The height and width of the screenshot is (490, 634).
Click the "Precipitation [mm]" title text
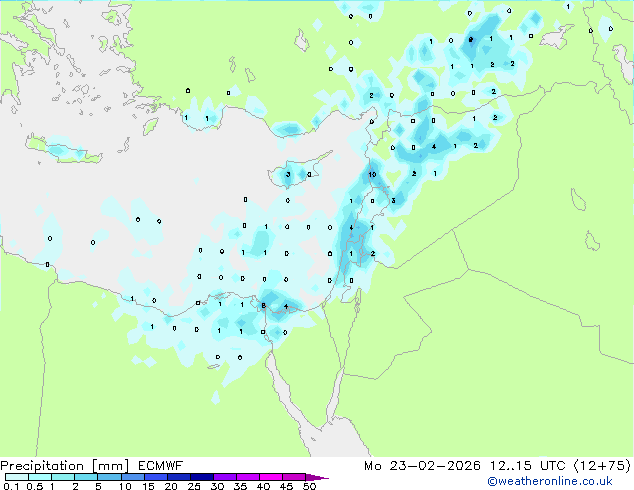(65, 466)
